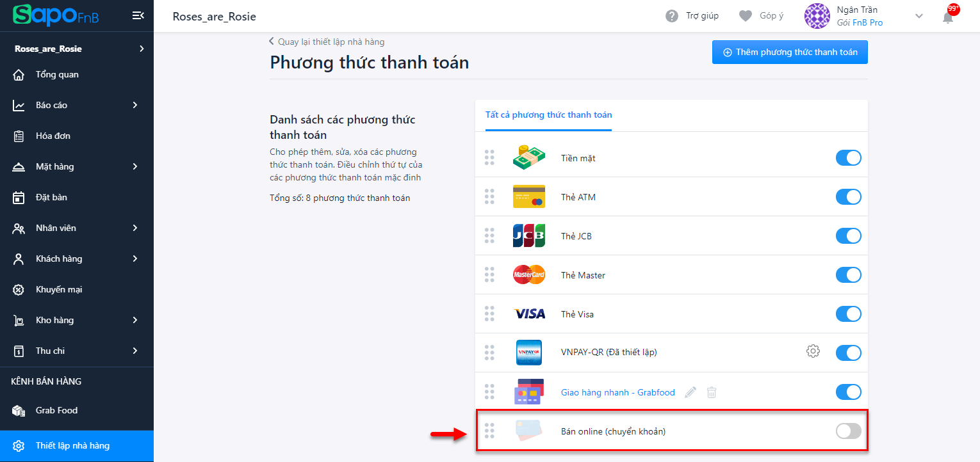Enable Bán online (chuyển khoản) toggle

click(x=848, y=431)
